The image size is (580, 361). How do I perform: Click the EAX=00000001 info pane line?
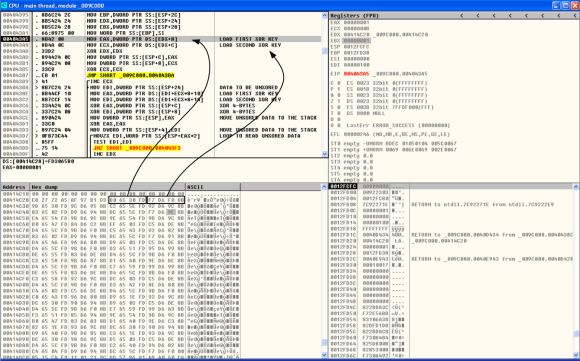tap(22, 168)
